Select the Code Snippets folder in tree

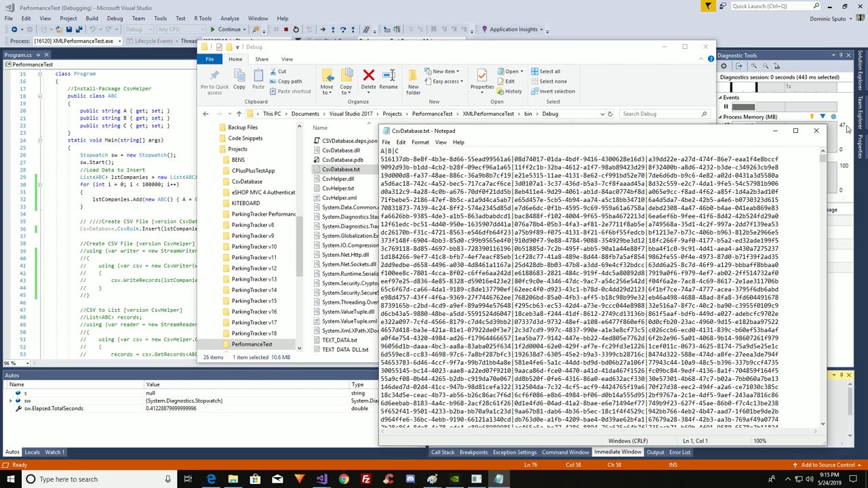click(x=245, y=138)
